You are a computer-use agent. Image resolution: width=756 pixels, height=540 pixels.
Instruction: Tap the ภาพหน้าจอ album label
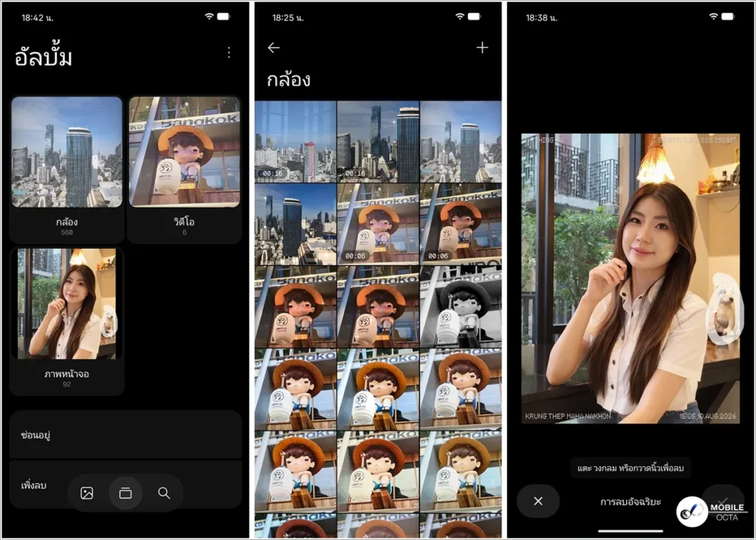tap(66, 374)
